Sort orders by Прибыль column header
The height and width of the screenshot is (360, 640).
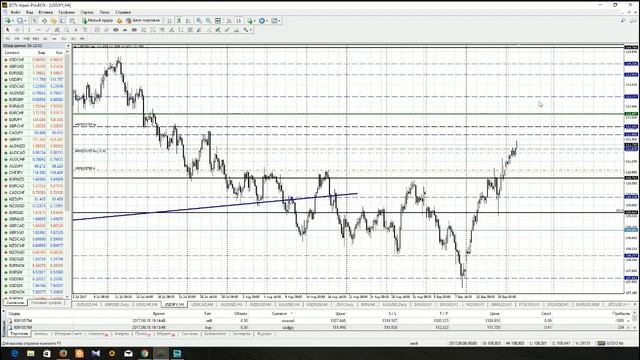click(x=621, y=314)
